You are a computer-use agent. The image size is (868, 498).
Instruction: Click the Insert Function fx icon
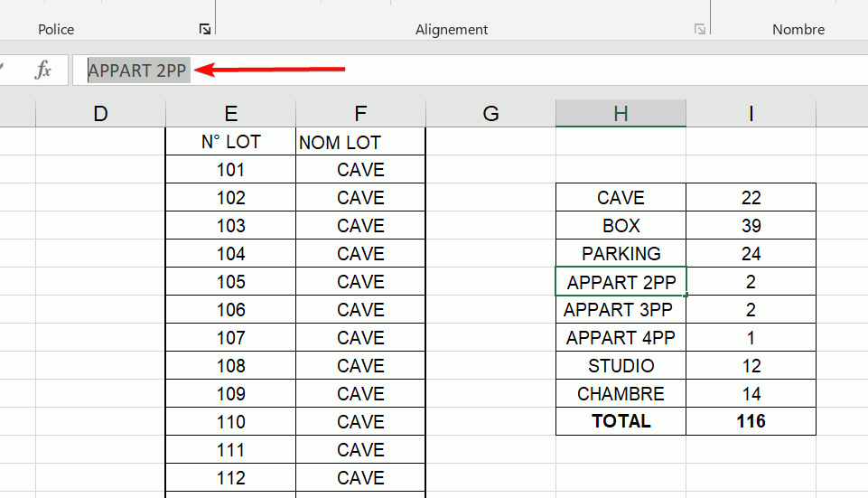[42, 70]
